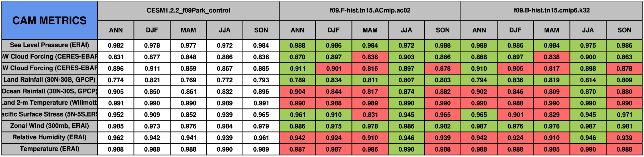
Task: Click ANN header under CESM1.2.2_f09Park_control
Action: (116, 30)
